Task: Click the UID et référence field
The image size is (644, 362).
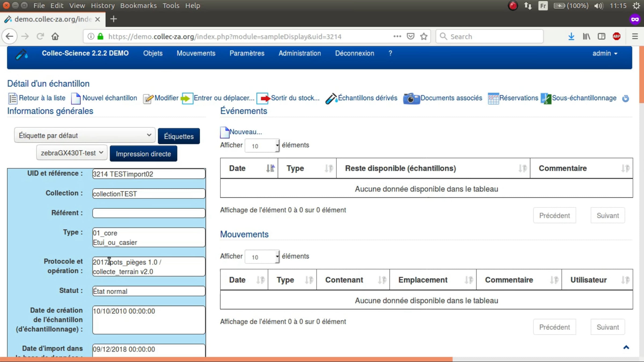Action: 149,174
